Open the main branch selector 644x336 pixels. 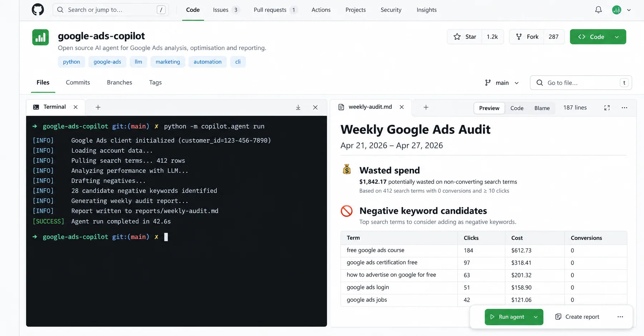tap(502, 83)
